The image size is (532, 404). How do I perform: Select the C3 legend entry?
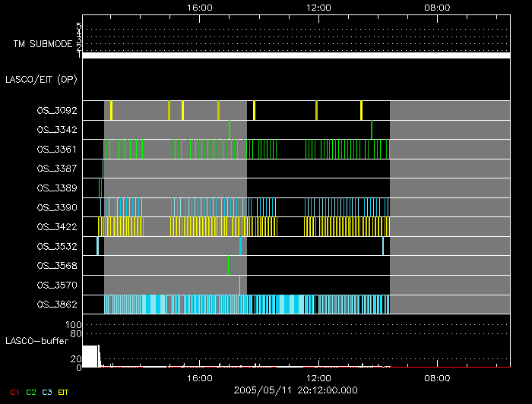point(47,392)
